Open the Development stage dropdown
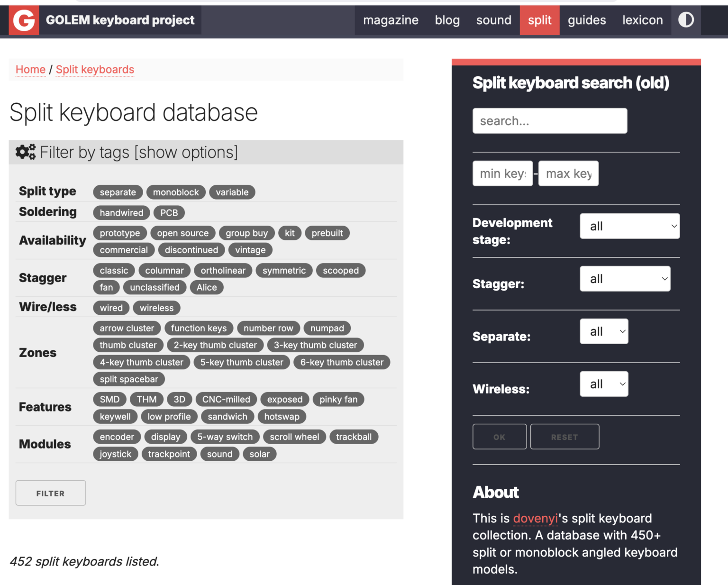Viewport: 728px width, 585px height. click(x=629, y=227)
